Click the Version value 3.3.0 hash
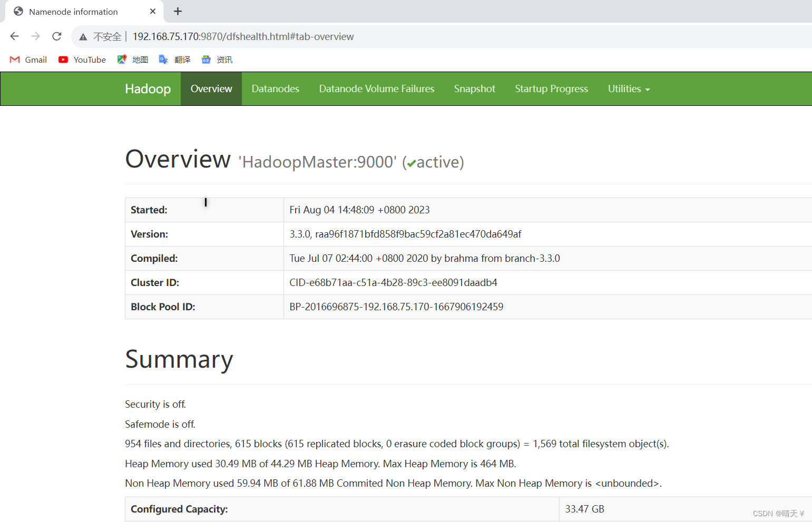The height and width of the screenshot is (522, 812). pos(405,234)
